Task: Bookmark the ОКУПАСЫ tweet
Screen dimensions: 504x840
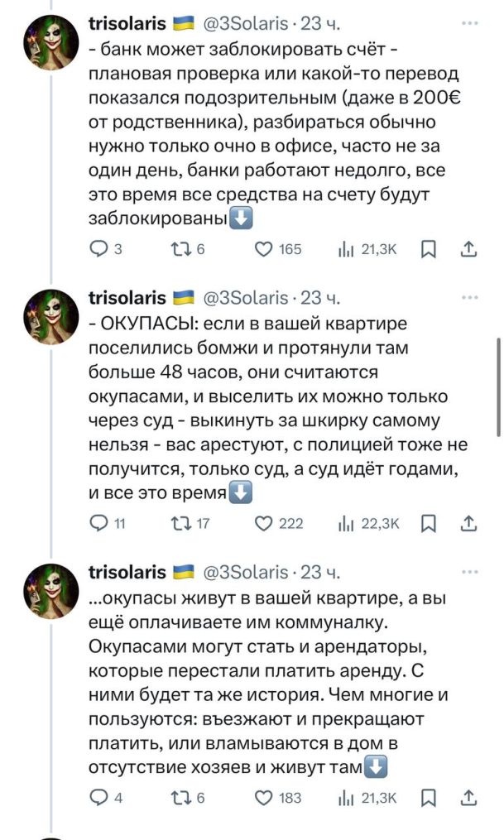Action: click(x=429, y=523)
